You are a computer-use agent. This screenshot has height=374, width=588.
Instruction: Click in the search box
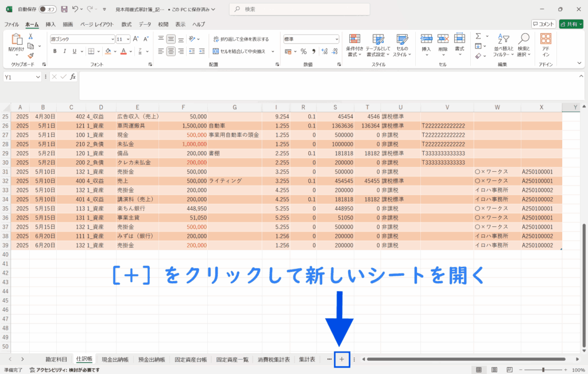click(x=300, y=9)
